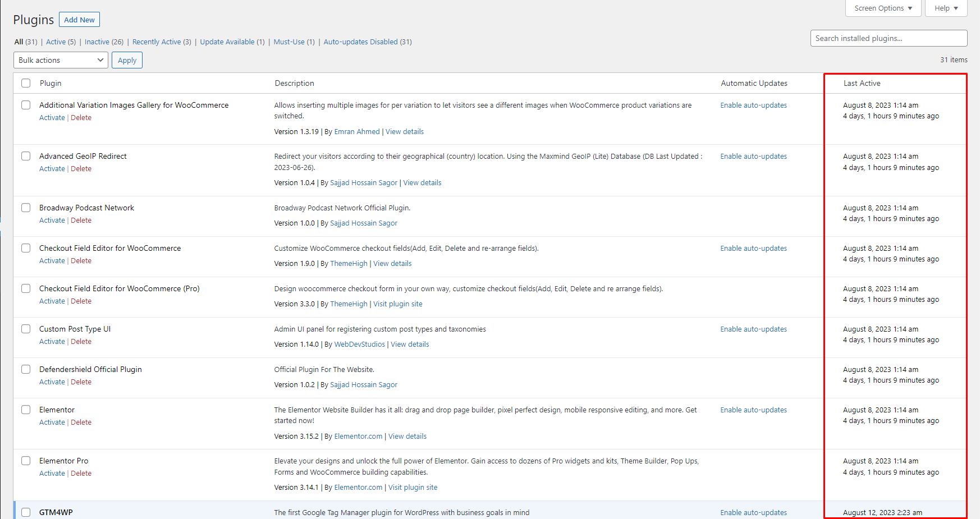Filter by Must-Use plugins
This screenshot has width=980, height=519.
[x=294, y=42]
